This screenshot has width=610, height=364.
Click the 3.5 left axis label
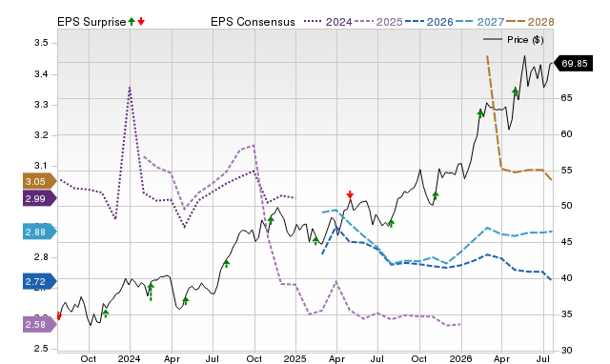[41, 43]
